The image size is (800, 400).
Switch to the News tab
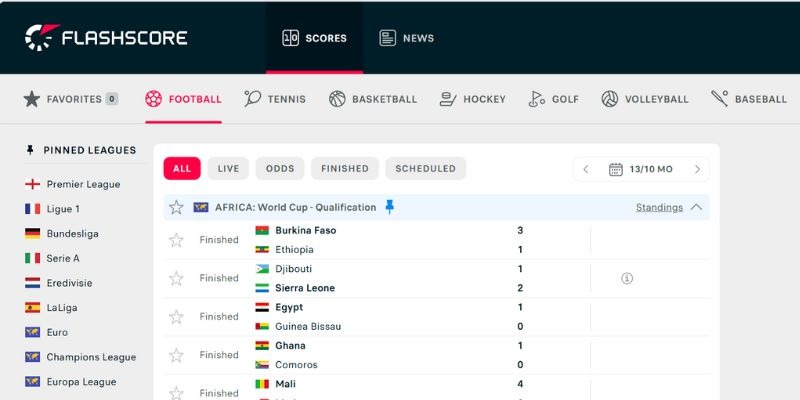pos(406,38)
